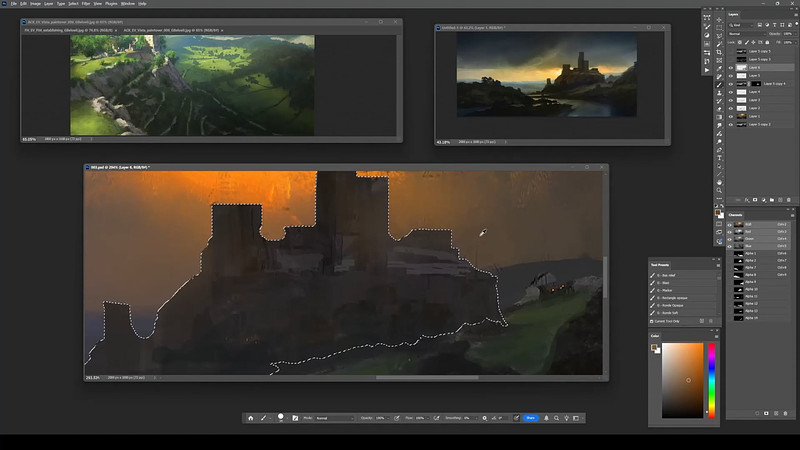Toggle RGB channel visibility eye
Image resolution: width=800 pixels, height=450 pixels.
click(730, 224)
